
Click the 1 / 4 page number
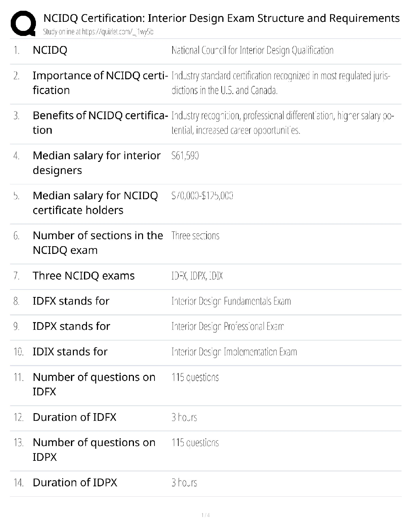tap(205, 515)
